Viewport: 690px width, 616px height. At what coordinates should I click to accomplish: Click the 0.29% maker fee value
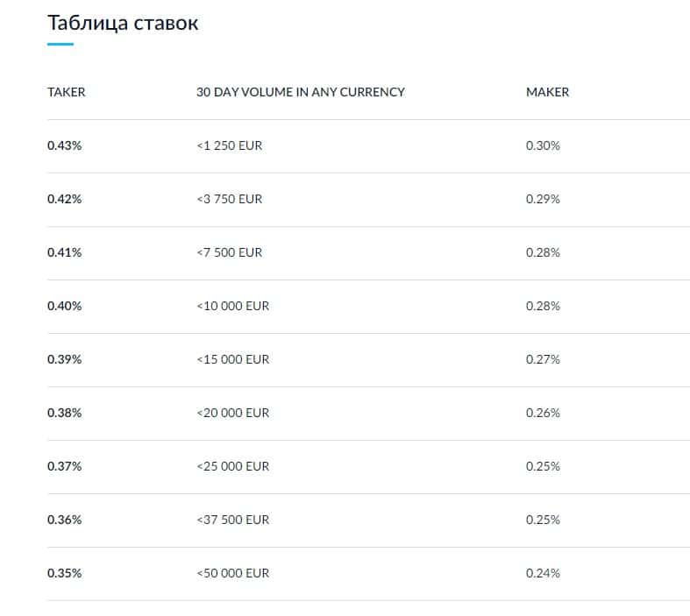tap(543, 199)
